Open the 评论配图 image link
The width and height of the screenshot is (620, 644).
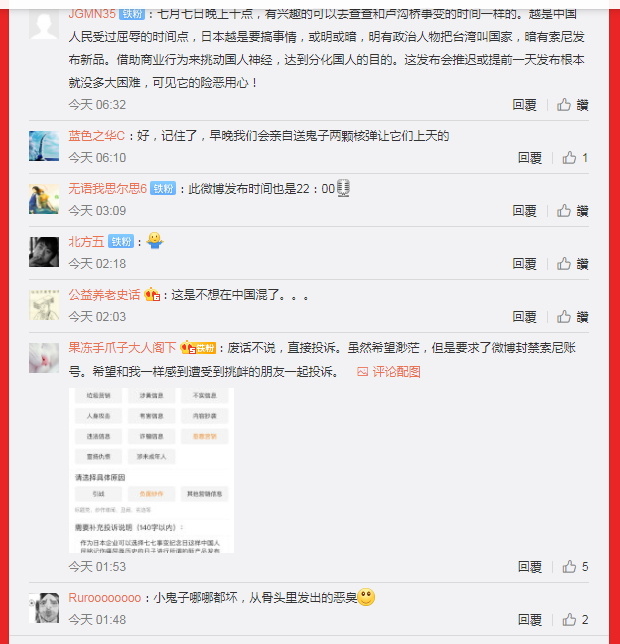(x=389, y=372)
